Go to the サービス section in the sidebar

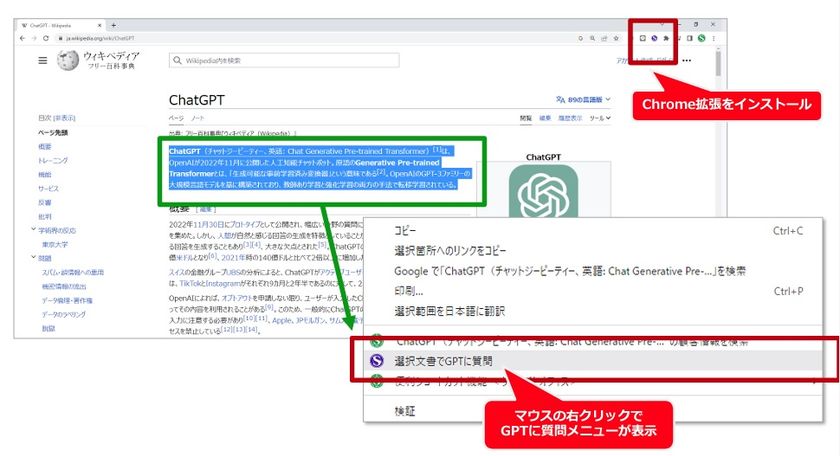[x=49, y=188]
